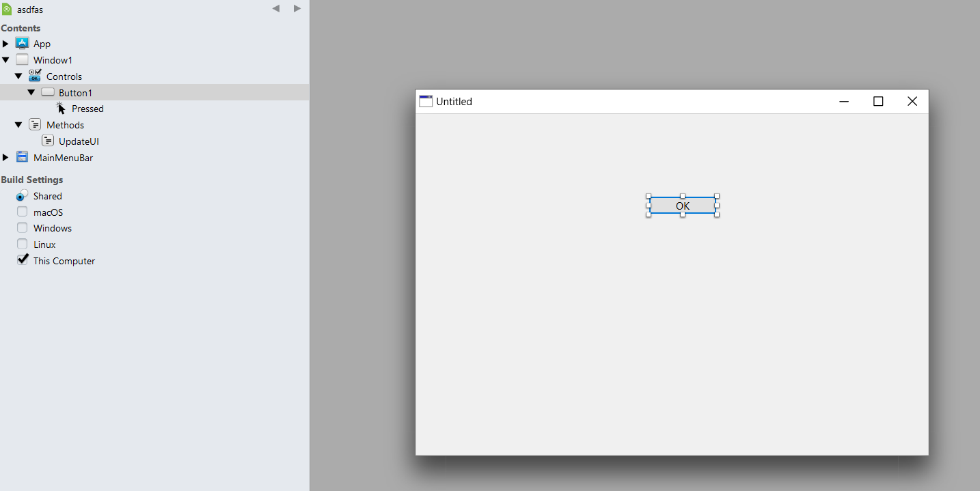Enable the macOS build target checkbox
Viewport: 980px width, 491px height.
tap(23, 212)
